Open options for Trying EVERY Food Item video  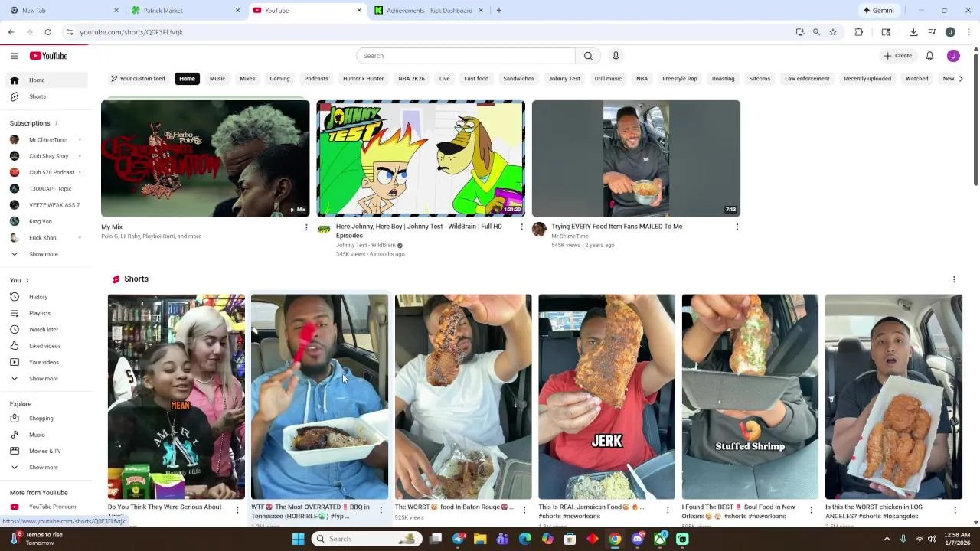pos(737,227)
